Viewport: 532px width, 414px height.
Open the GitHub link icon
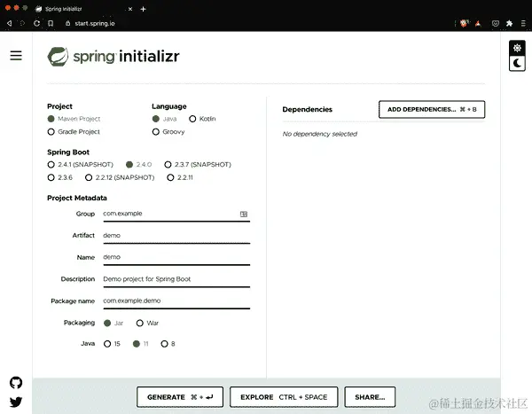click(x=16, y=382)
